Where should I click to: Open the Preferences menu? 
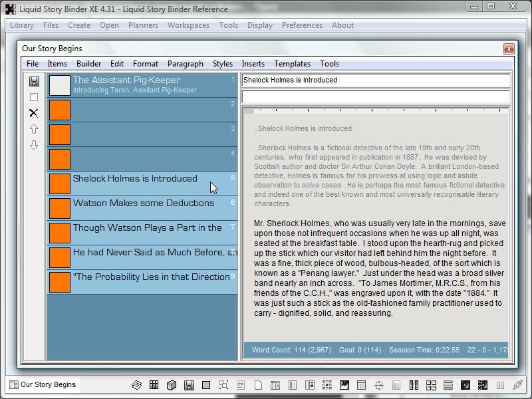(302, 25)
